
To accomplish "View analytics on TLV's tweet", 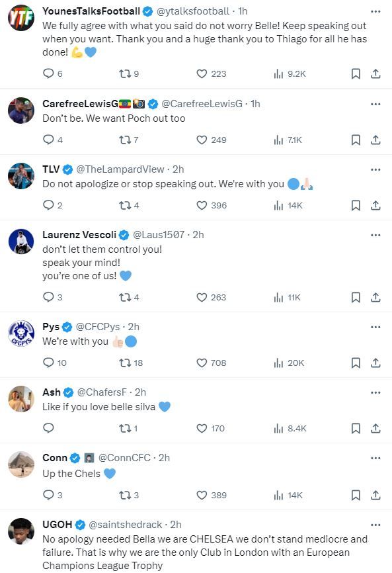I will (277, 206).
